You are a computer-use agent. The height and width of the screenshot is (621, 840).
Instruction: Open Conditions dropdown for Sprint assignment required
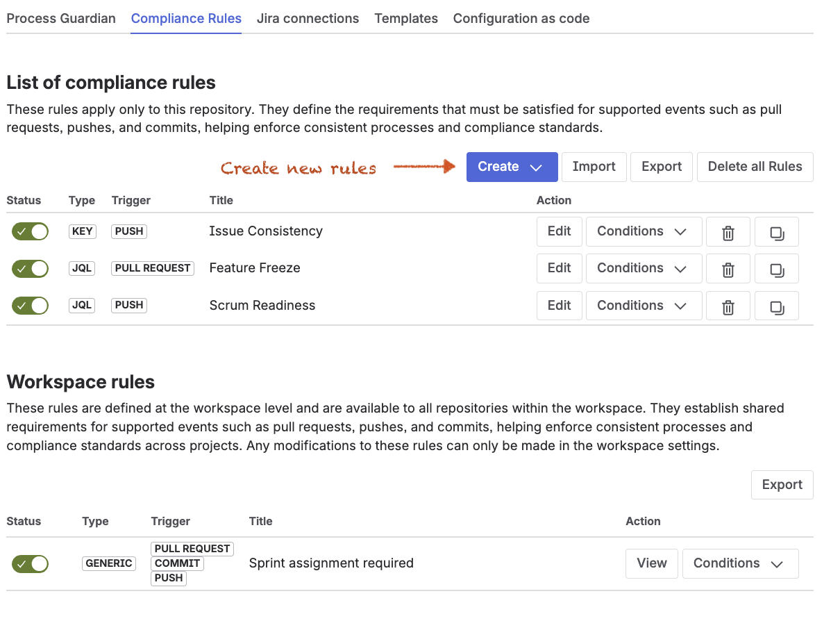pyautogui.click(x=740, y=563)
